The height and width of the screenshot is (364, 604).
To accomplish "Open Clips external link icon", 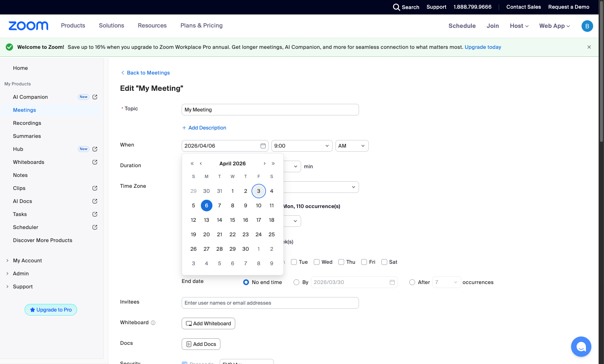I will (x=95, y=188).
